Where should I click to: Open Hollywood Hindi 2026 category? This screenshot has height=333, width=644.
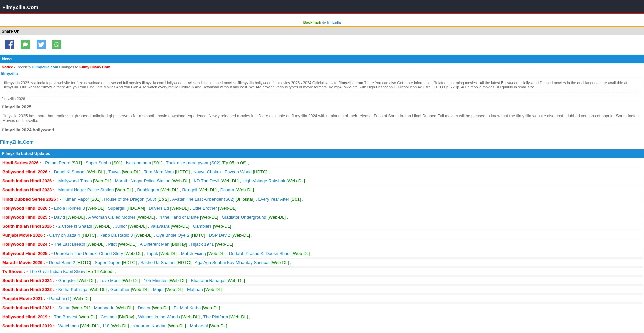coord(26,208)
